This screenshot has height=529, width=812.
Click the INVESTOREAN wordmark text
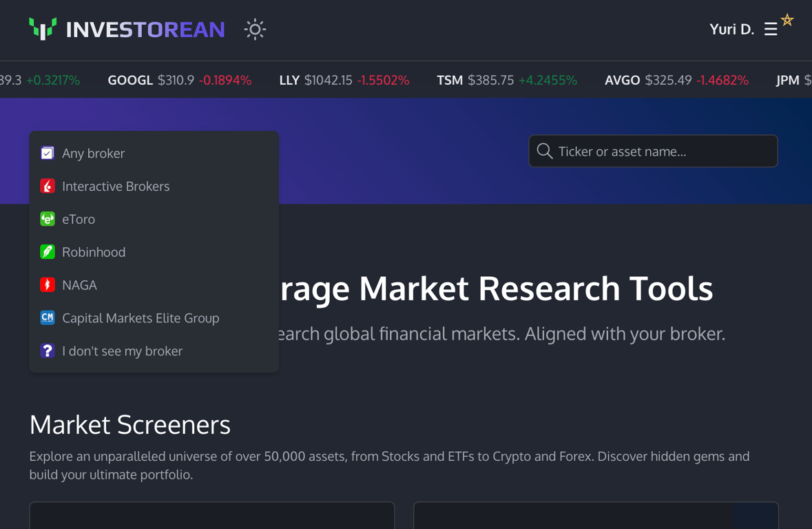(x=145, y=30)
